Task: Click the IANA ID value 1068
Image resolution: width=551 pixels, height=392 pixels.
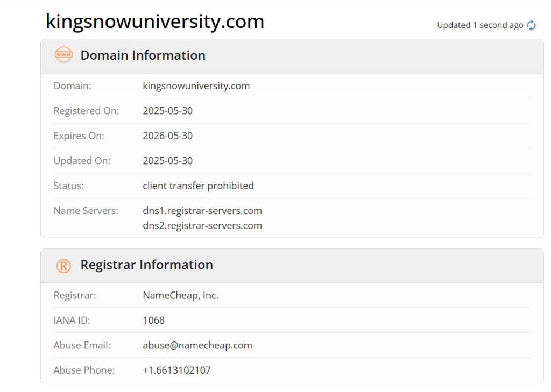Action: [153, 320]
